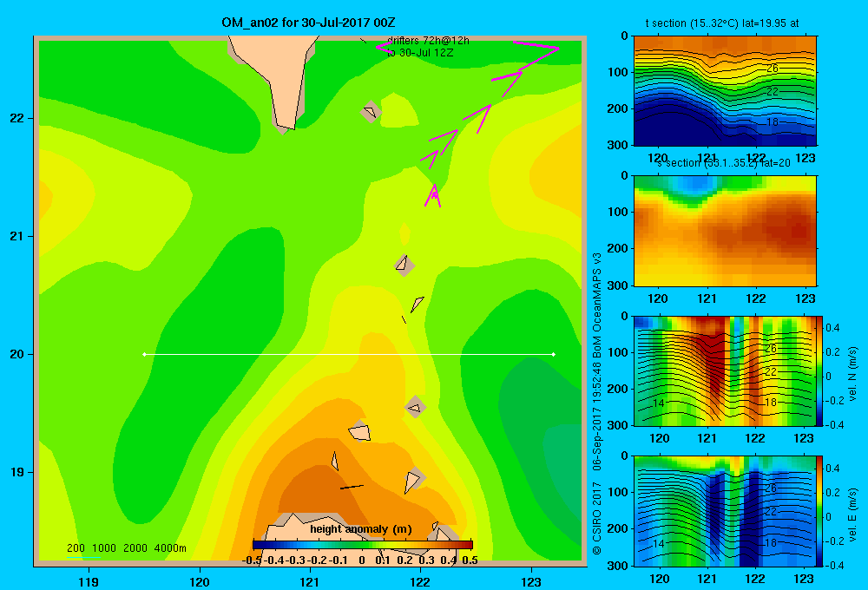Screen dimensions: 868x590
Task: Click the vel. E colorbar strip
Action: coord(819,511)
